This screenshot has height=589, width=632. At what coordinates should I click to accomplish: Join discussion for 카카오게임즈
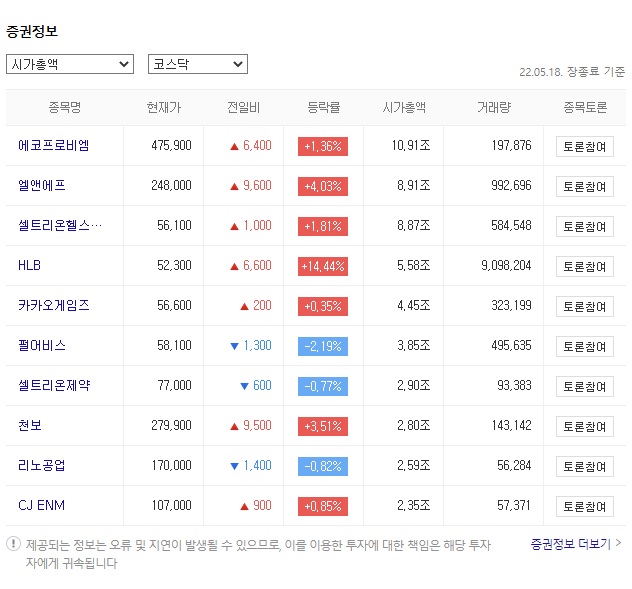tap(585, 306)
